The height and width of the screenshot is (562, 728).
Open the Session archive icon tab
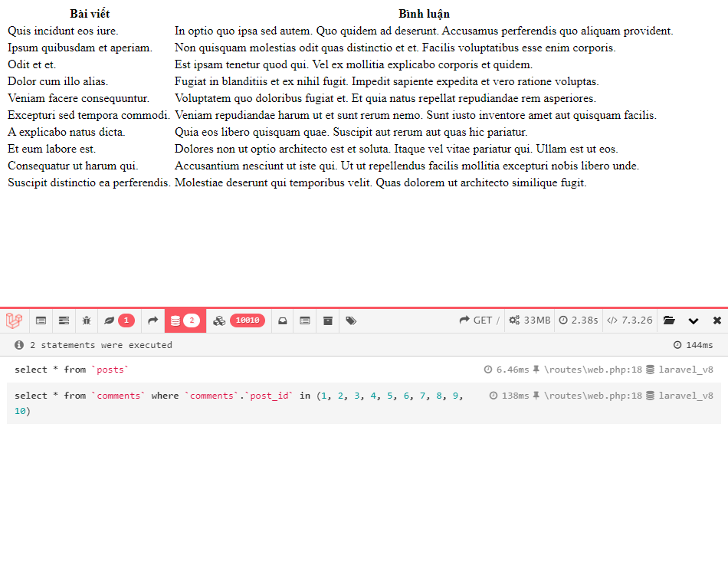click(x=328, y=320)
